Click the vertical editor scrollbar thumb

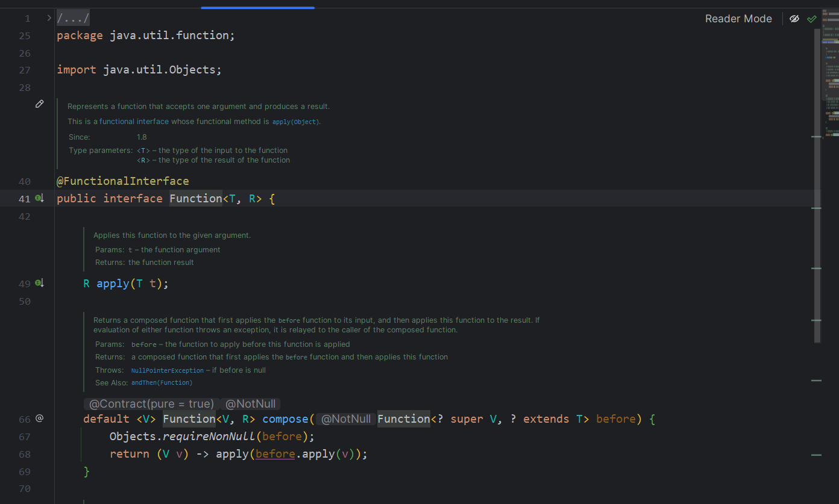coord(817,185)
